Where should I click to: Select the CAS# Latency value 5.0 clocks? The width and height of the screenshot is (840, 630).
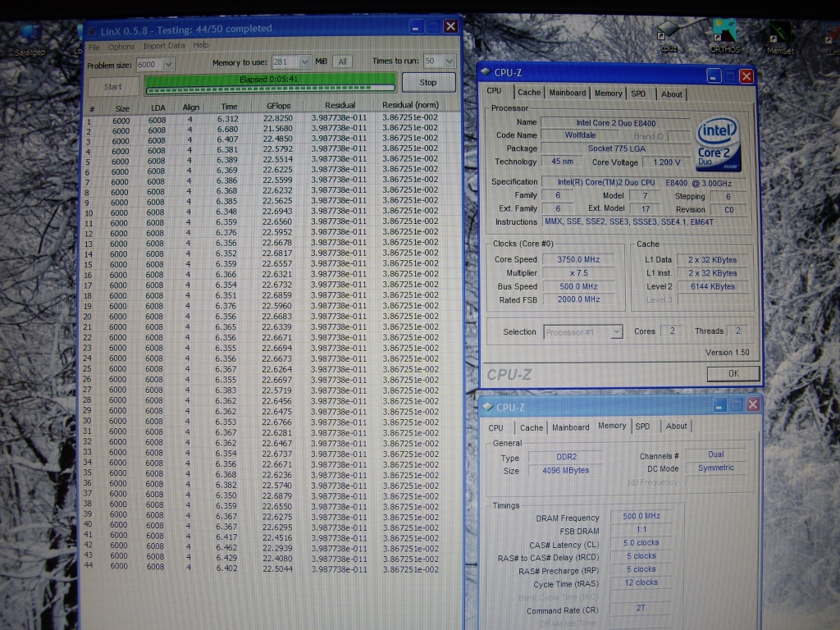pyautogui.click(x=641, y=543)
